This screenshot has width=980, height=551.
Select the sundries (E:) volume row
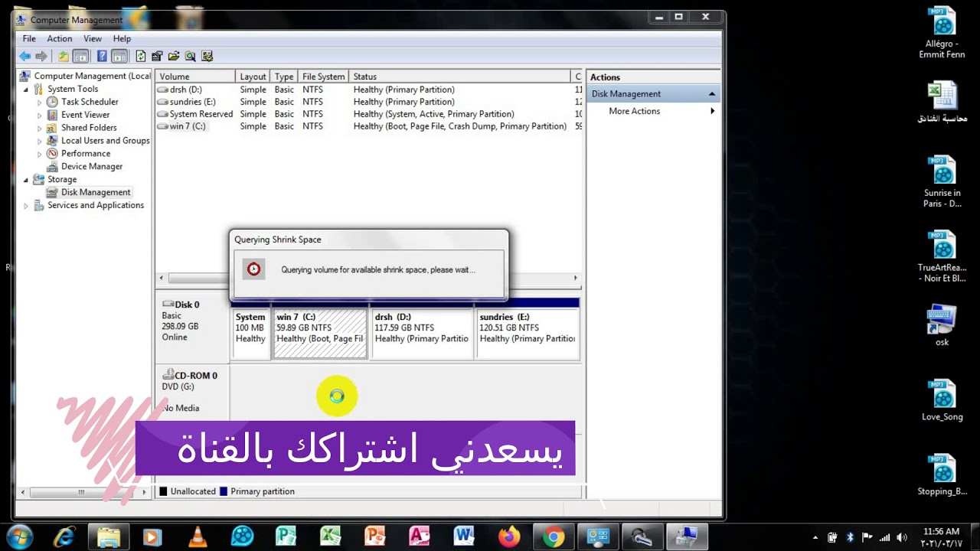[x=367, y=102]
